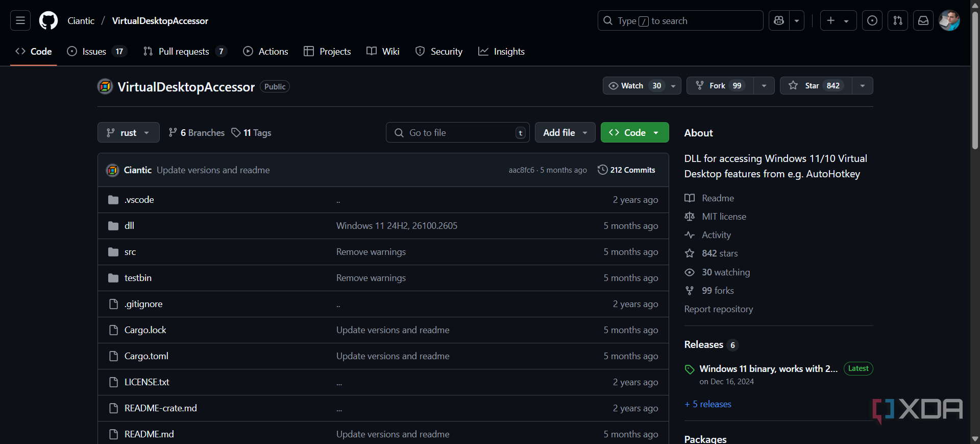Open the issues inbox icon in header
Viewport: 980px width, 444px height.
[872, 20]
